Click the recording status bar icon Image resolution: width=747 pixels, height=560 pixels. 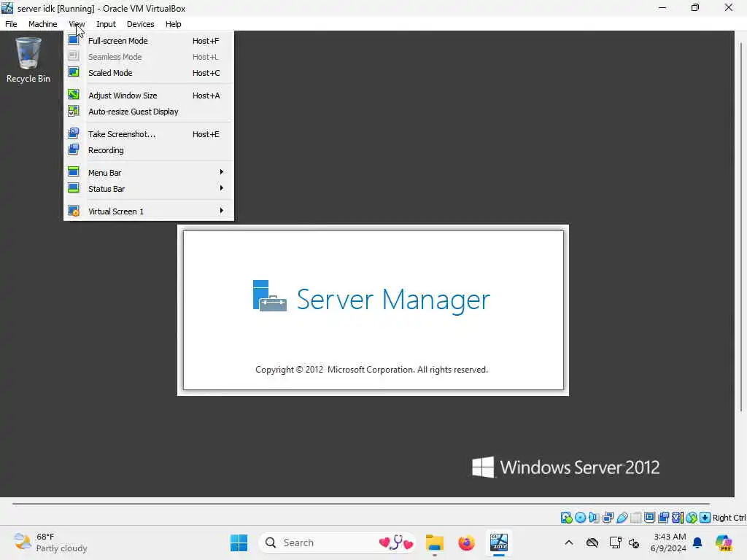point(663,518)
